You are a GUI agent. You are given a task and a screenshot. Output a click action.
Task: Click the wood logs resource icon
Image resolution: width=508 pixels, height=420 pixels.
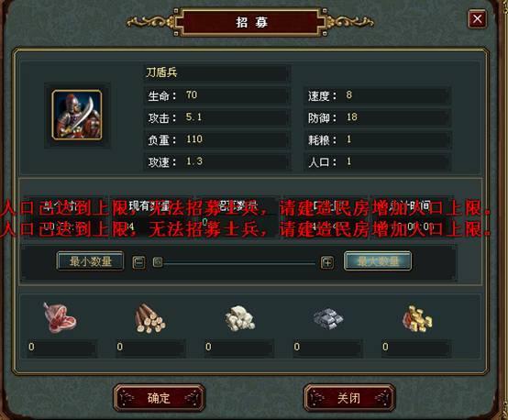tap(149, 318)
